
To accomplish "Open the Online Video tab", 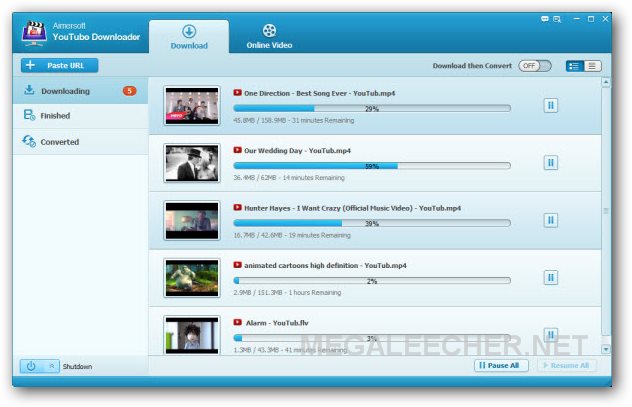I will (269, 37).
